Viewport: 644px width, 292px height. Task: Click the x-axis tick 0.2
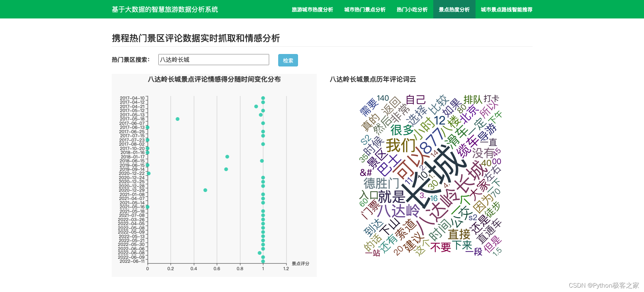(170, 269)
